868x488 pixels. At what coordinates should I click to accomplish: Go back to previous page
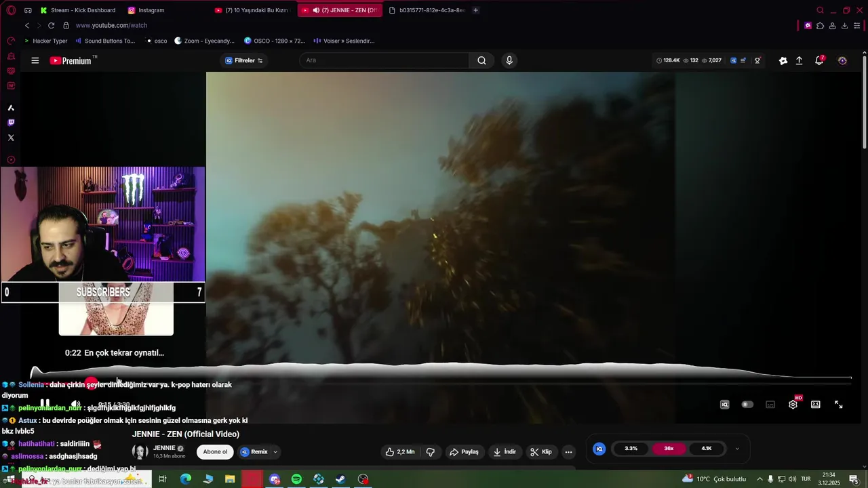tap(27, 25)
